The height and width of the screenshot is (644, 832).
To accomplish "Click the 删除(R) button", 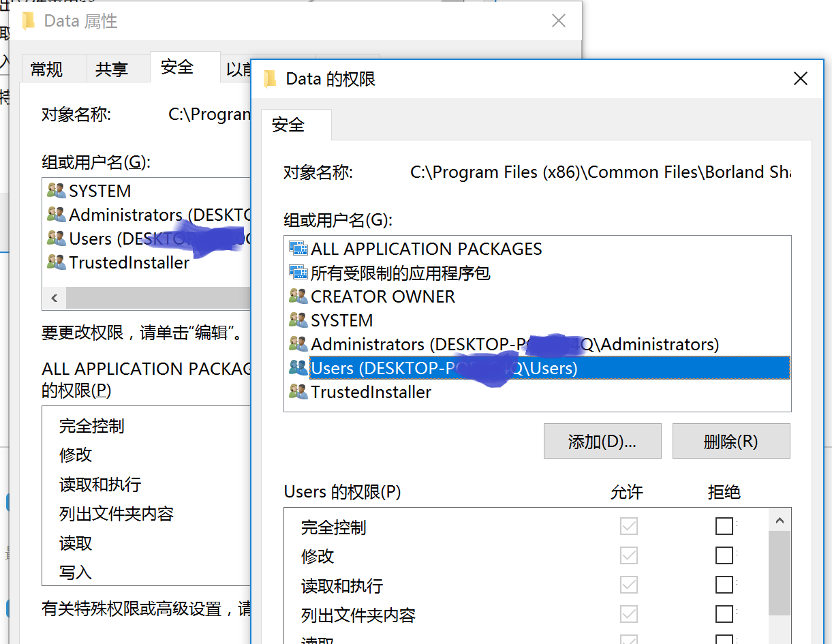I will (730, 441).
